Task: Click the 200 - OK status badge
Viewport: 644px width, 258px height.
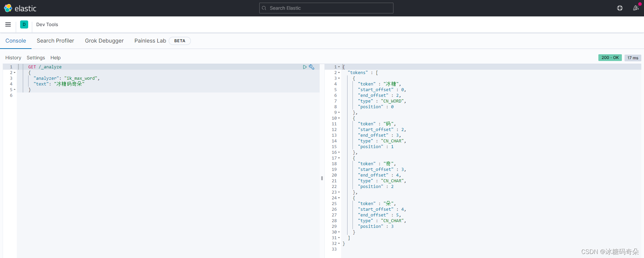Action: 610,58
